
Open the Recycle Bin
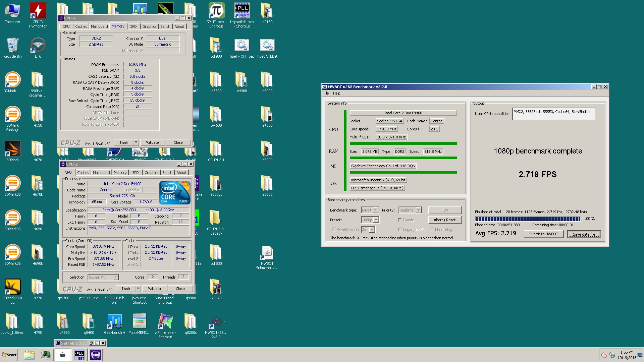click(x=12, y=48)
